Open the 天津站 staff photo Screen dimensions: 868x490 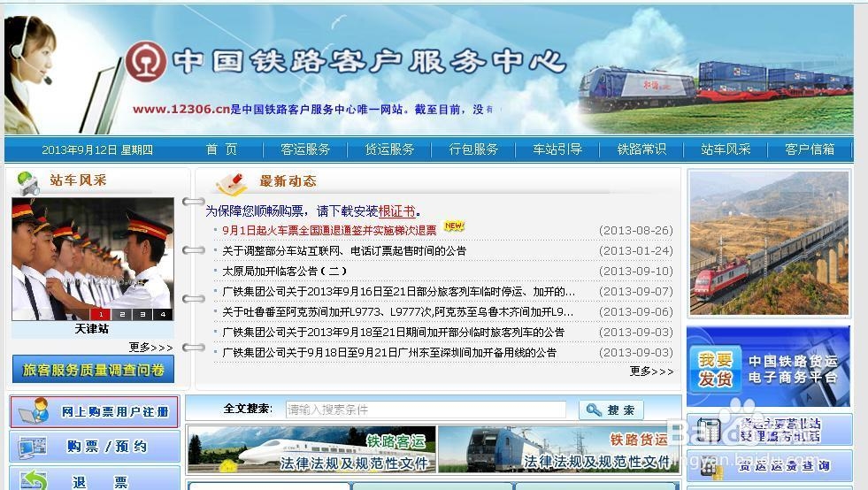tap(92, 259)
